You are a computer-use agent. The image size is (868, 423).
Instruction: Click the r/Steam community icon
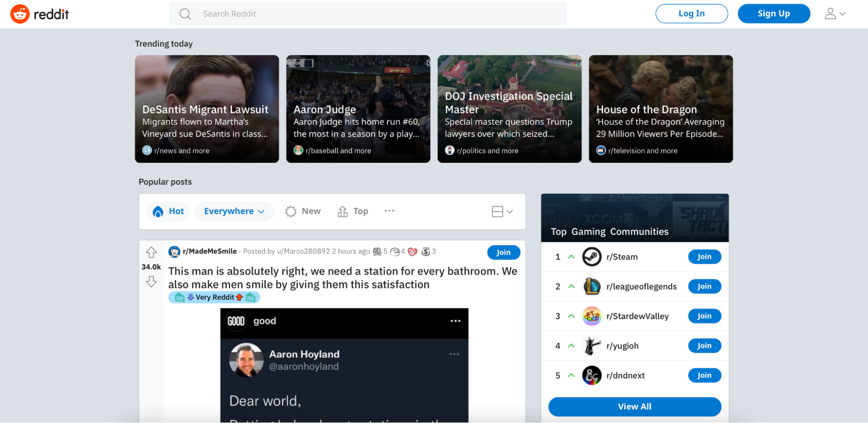[x=591, y=257]
